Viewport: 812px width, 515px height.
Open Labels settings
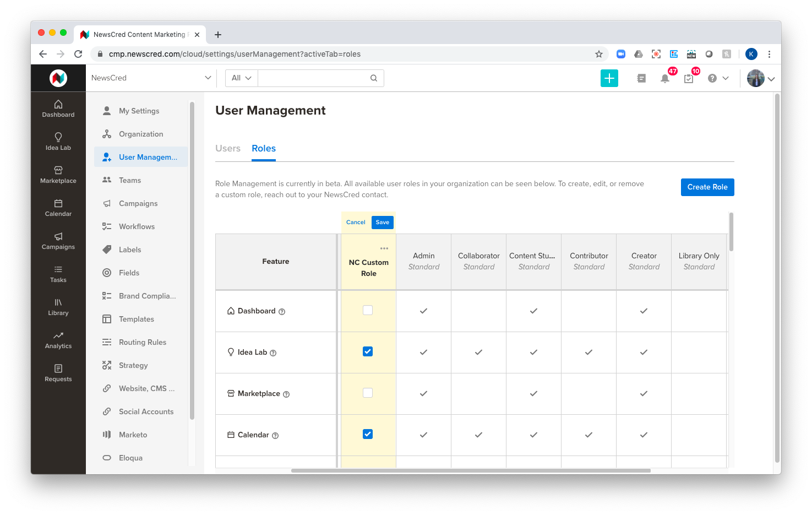coord(141,250)
